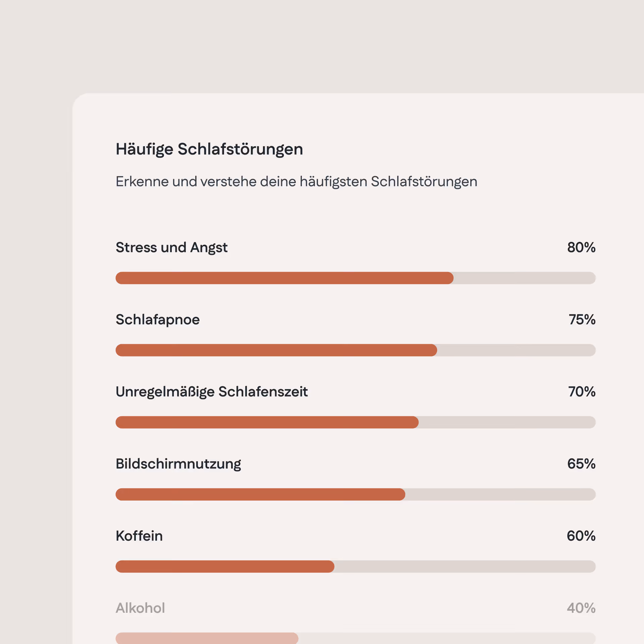Select the Schlafapnoe label

[x=158, y=320]
